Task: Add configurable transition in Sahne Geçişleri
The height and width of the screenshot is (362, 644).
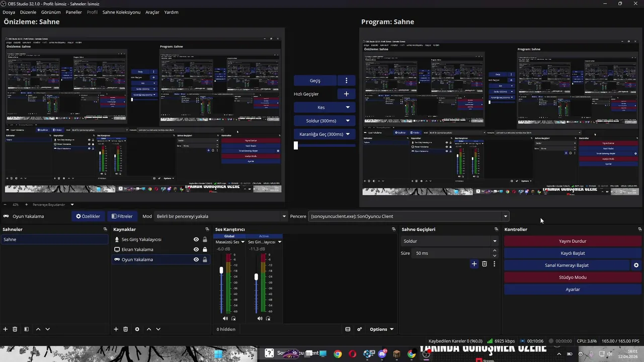Action: (474, 264)
